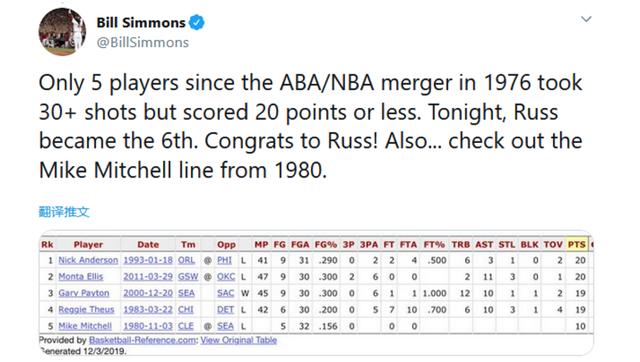This screenshot has height=362, width=640.
Task: Select the OKC opponent link
Action: [226, 277]
